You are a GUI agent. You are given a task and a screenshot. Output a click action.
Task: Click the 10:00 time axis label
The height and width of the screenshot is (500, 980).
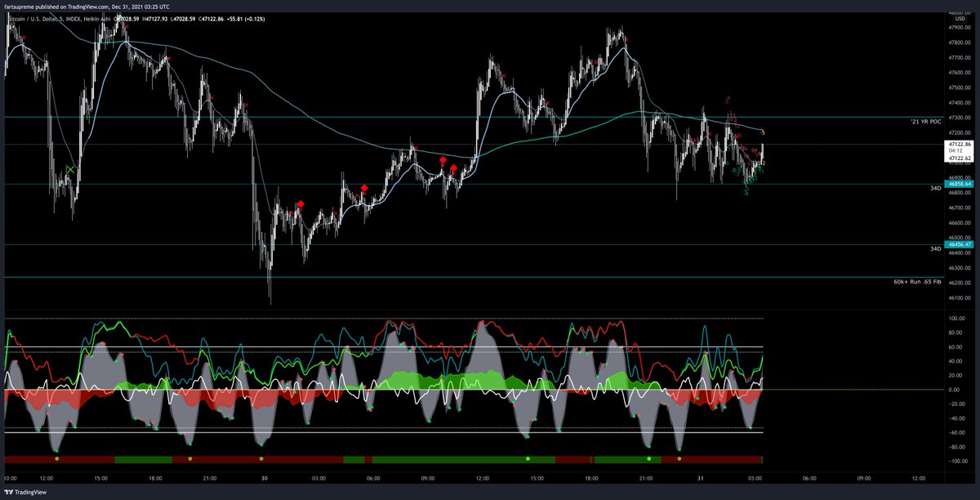pyautogui.click(x=11, y=478)
